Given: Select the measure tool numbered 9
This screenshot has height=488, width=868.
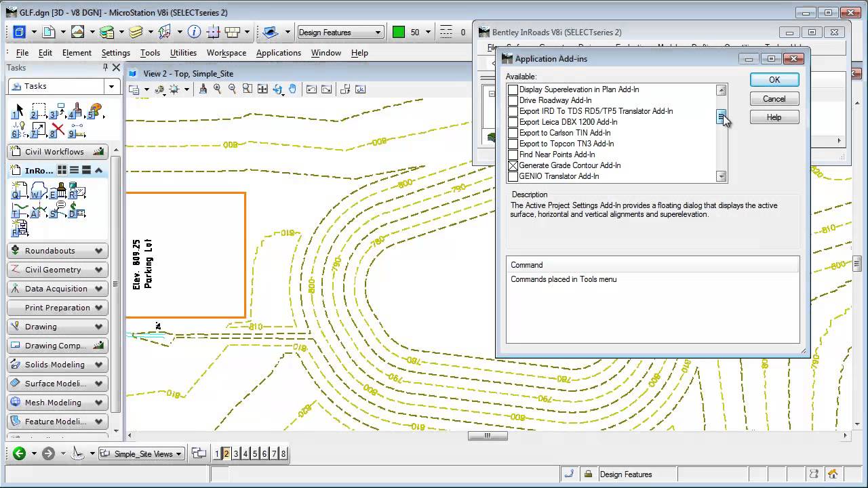Looking at the screenshot, I should pos(76,130).
